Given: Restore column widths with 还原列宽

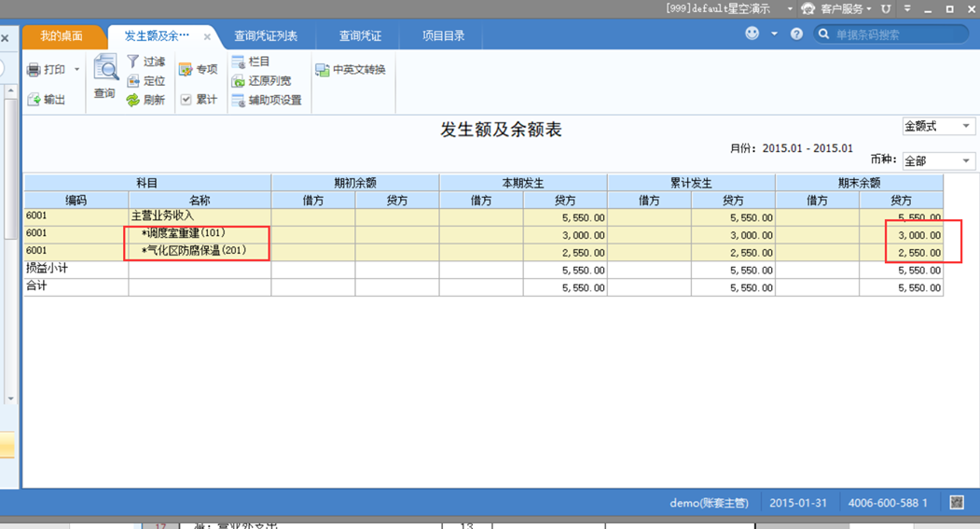Looking at the screenshot, I should point(237,81).
